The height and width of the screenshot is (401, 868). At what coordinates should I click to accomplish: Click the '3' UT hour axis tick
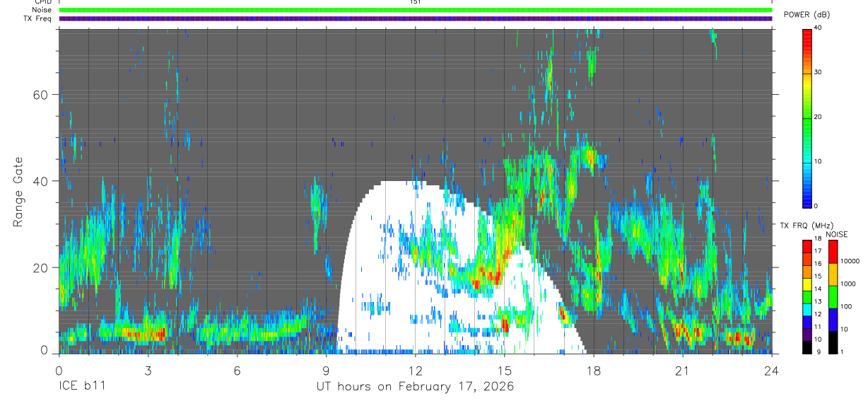(148, 371)
